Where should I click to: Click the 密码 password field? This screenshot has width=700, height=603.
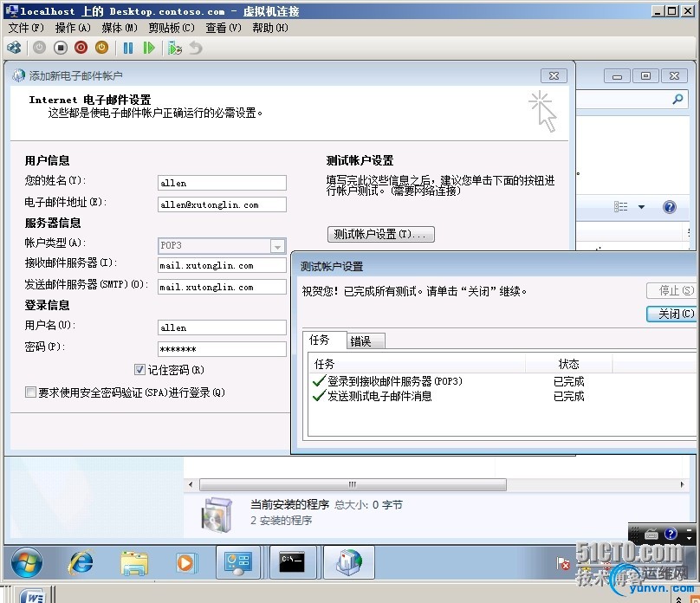pyautogui.click(x=222, y=349)
